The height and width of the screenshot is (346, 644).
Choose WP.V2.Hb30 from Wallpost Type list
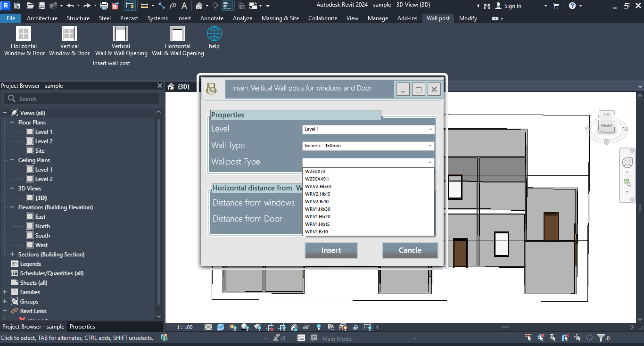point(318,187)
